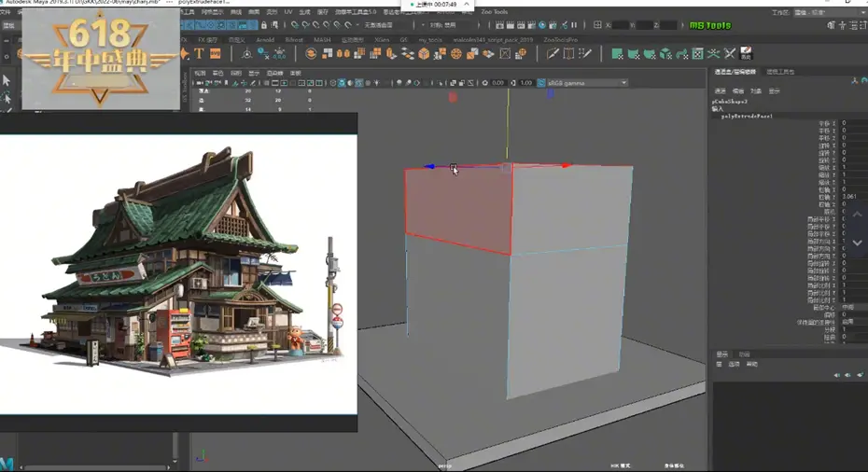Click the orange polygon cube shelf icon

424,53
